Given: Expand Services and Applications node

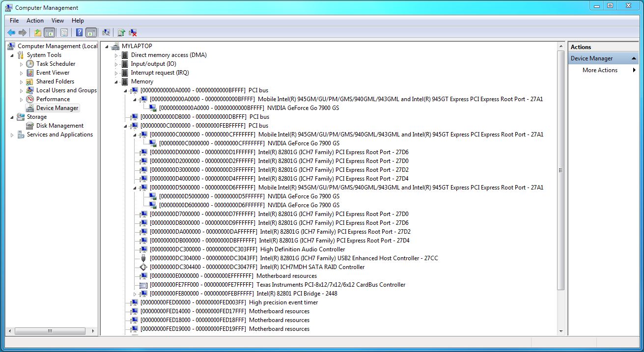Looking at the screenshot, I should click(12, 135).
